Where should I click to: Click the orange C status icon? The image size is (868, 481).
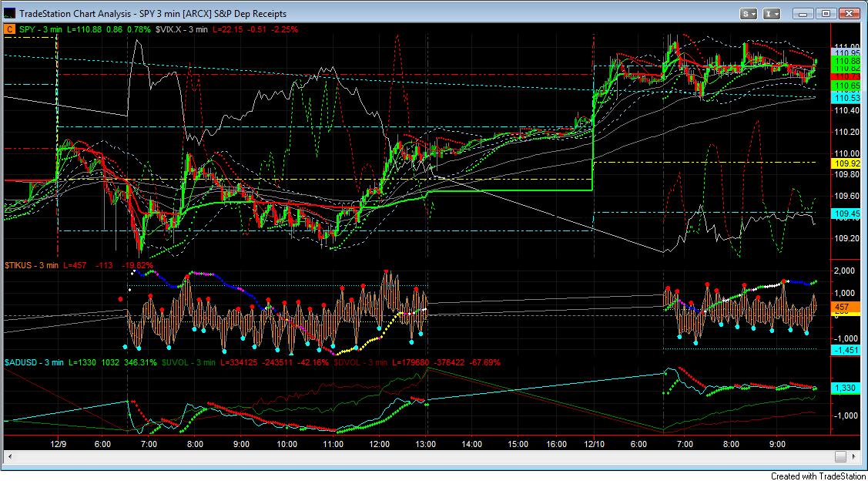[x=9, y=29]
